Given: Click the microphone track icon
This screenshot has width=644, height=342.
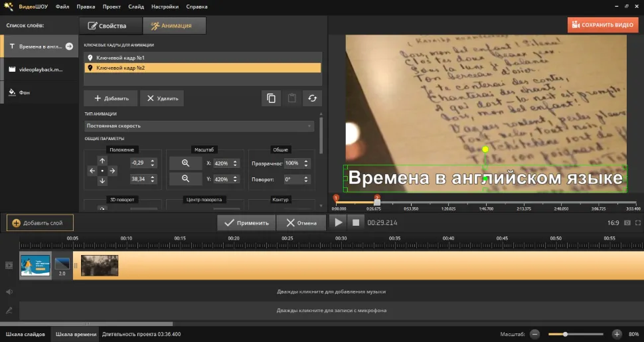Looking at the screenshot, I should click(x=9, y=311).
